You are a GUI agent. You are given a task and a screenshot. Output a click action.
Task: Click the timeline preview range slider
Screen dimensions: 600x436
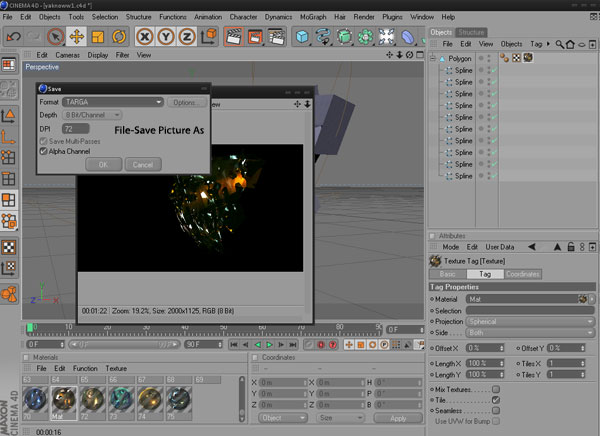tap(124, 345)
